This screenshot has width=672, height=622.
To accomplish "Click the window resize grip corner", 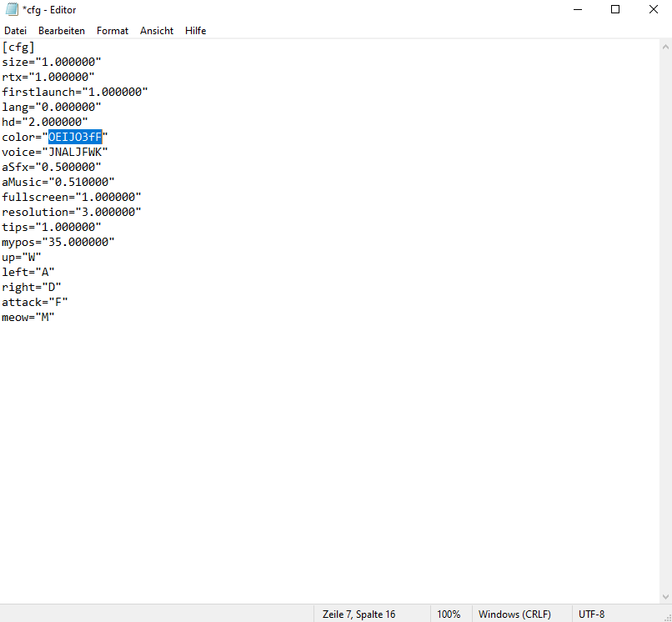I will click(667, 617).
